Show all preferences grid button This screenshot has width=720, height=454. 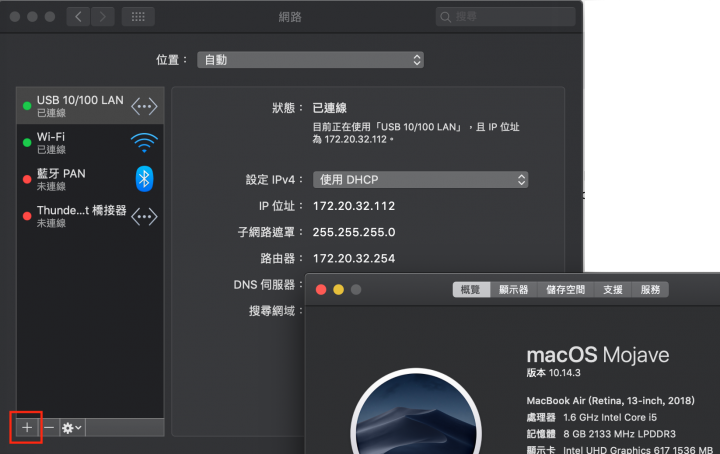coord(138,17)
